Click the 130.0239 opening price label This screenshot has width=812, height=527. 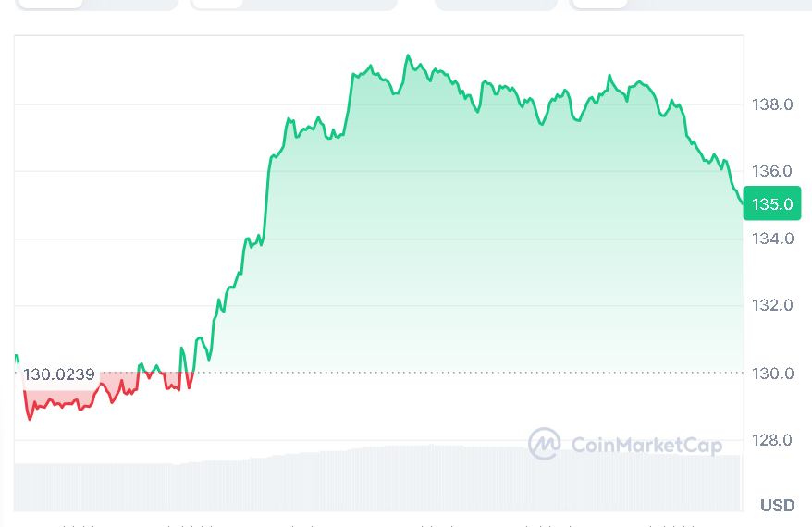tap(59, 374)
